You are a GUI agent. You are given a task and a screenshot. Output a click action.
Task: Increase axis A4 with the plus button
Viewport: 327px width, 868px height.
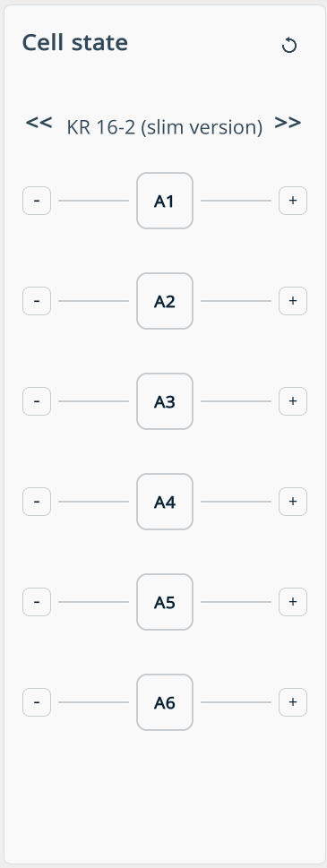[x=293, y=502]
